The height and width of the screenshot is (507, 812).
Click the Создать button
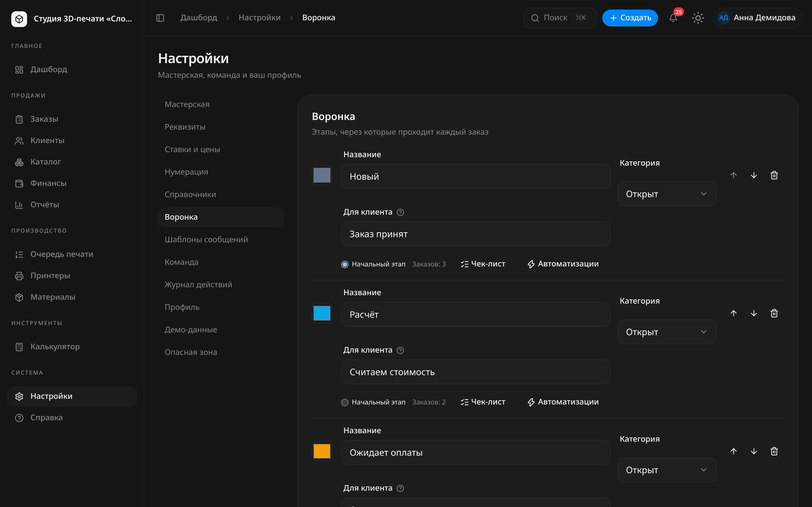point(630,18)
